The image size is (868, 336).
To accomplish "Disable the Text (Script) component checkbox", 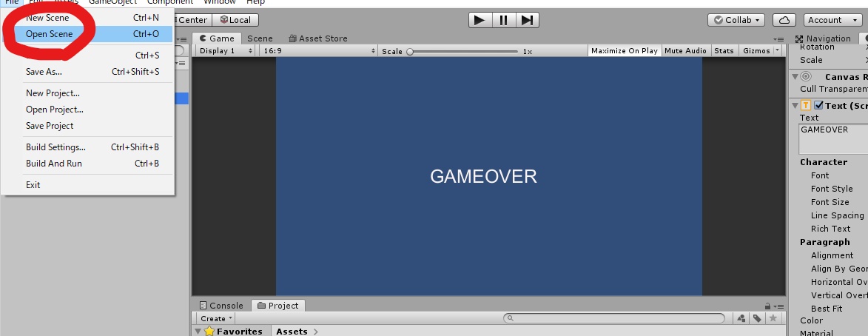I will 818,106.
